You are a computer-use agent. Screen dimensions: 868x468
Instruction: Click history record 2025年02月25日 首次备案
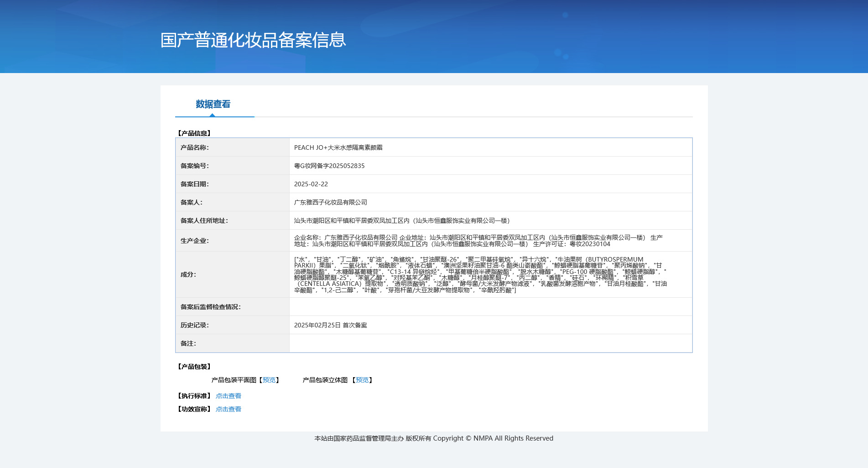(330, 325)
